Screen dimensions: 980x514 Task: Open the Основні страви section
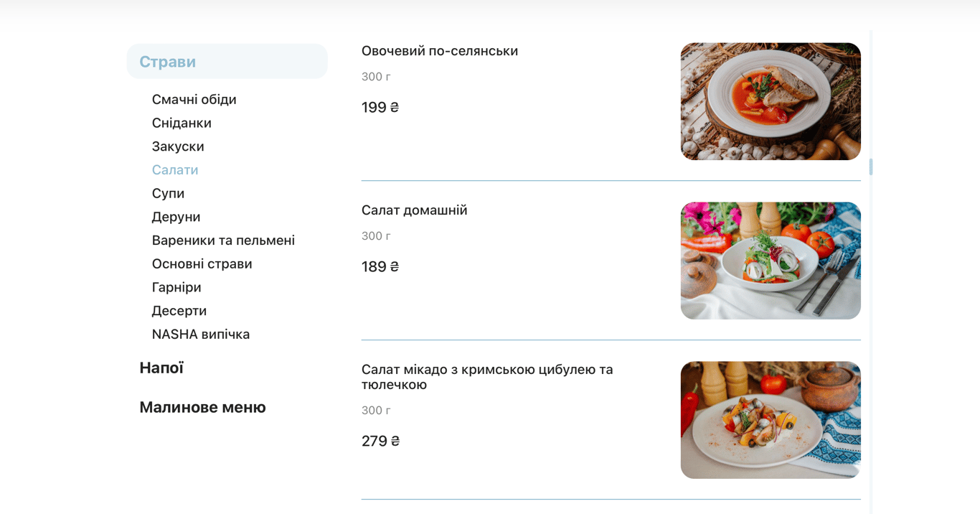tap(202, 263)
